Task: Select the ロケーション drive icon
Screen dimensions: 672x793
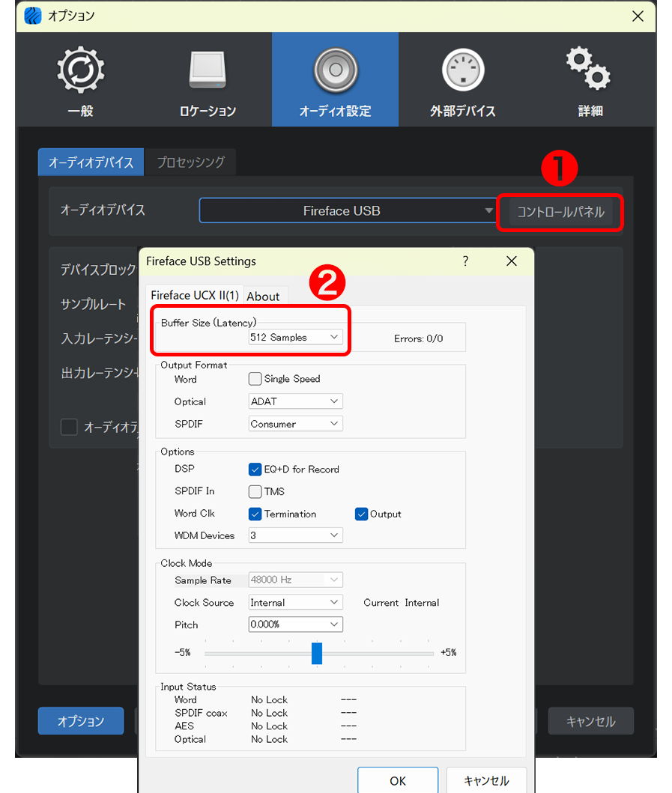Action: pos(208,71)
